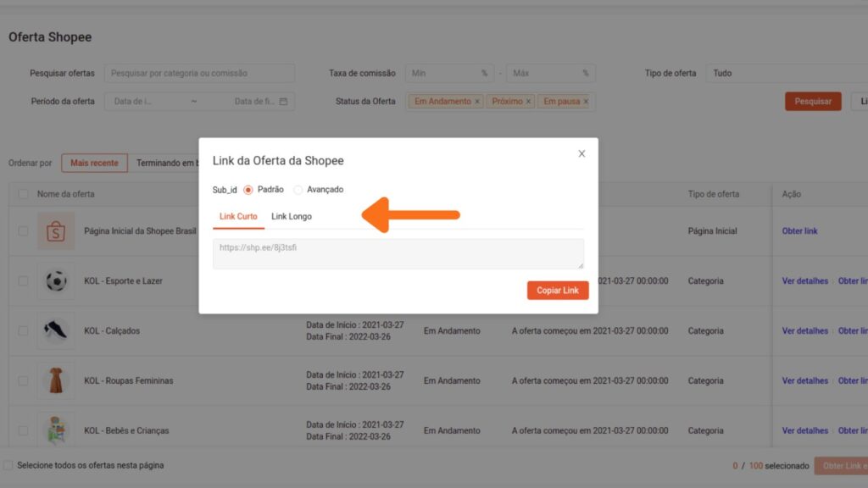The width and height of the screenshot is (868, 488).
Task: Remove the Em pausa status tag
Action: tap(586, 102)
